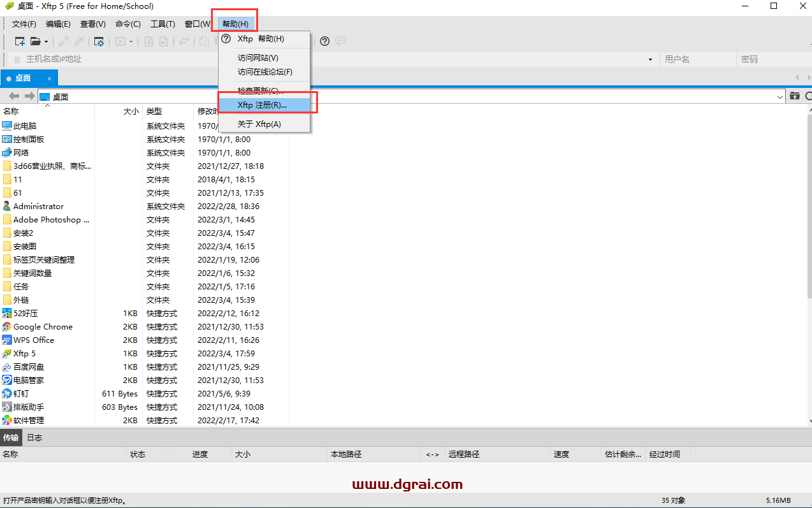The height and width of the screenshot is (508, 812).
Task: Open the 命令(C) menu
Action: pos(128,24)
